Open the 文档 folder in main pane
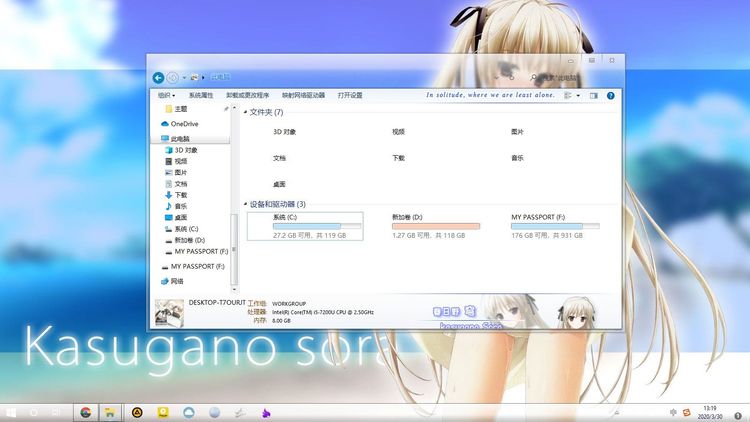 [x=279, y=158]
